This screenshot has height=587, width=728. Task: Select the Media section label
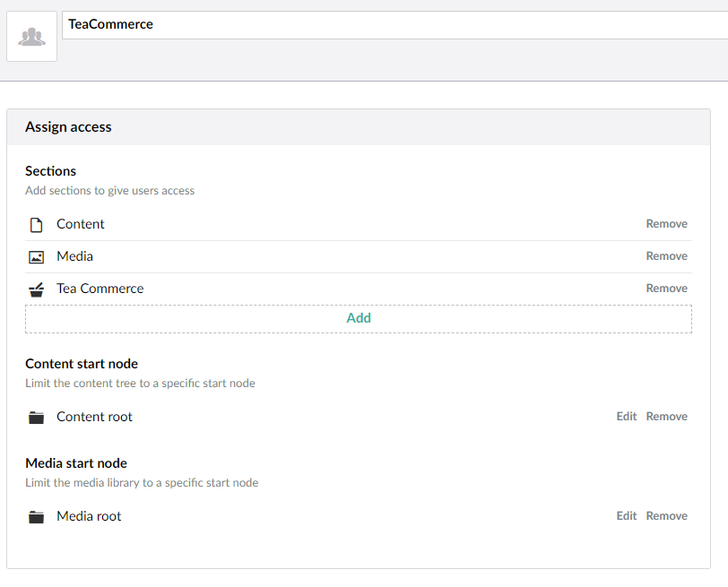point(74,256)
